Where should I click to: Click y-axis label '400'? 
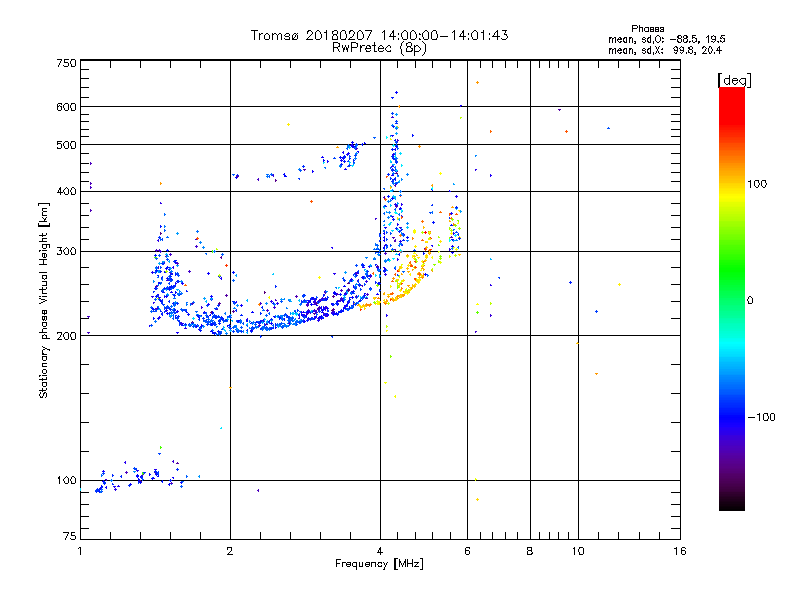(x=67, y=191)
